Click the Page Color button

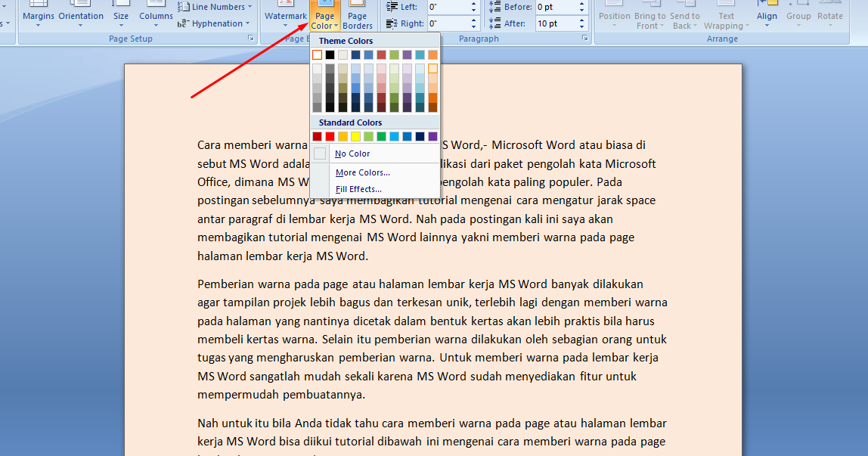pos(324,16)
